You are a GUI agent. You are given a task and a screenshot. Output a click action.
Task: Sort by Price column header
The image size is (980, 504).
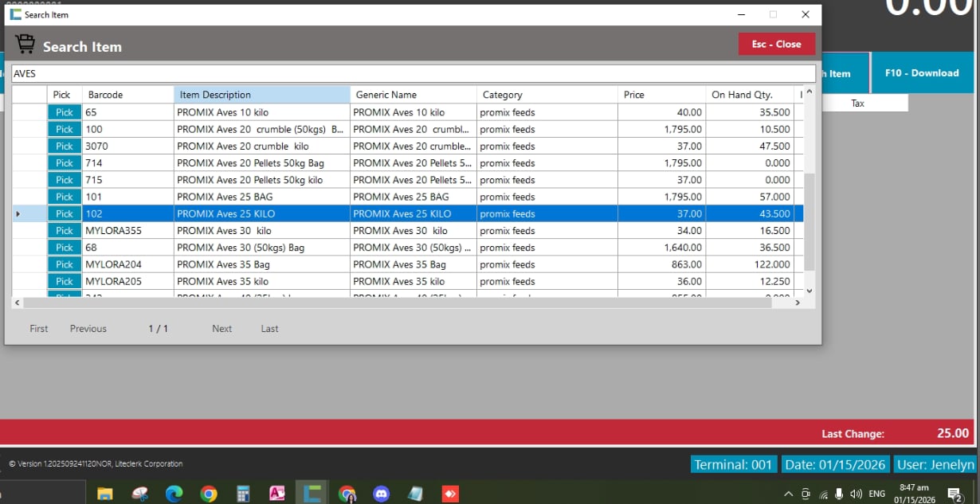(661, 95)
